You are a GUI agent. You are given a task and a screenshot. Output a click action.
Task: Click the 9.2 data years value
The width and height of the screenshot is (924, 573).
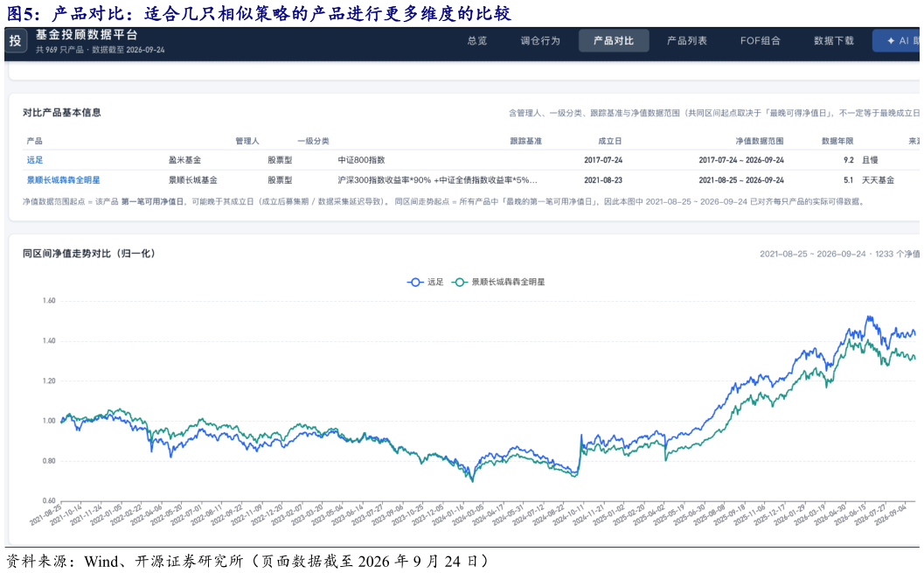(849, 160)
